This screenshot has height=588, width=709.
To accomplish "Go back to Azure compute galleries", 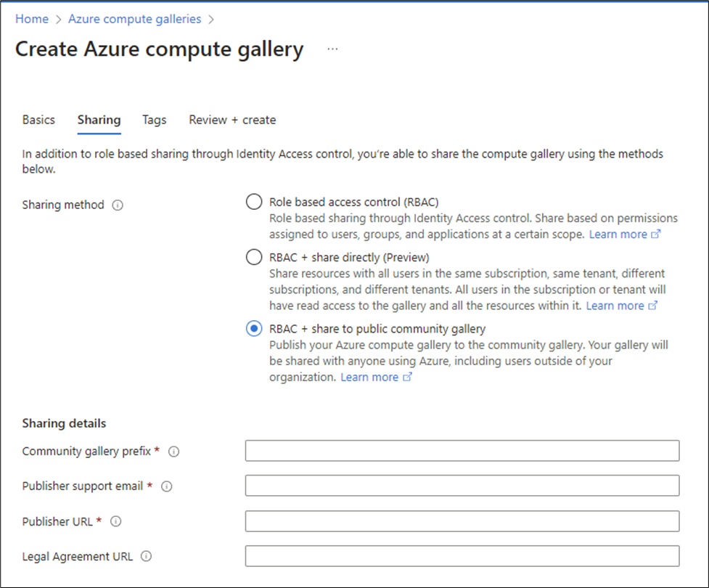I will 135,19.
